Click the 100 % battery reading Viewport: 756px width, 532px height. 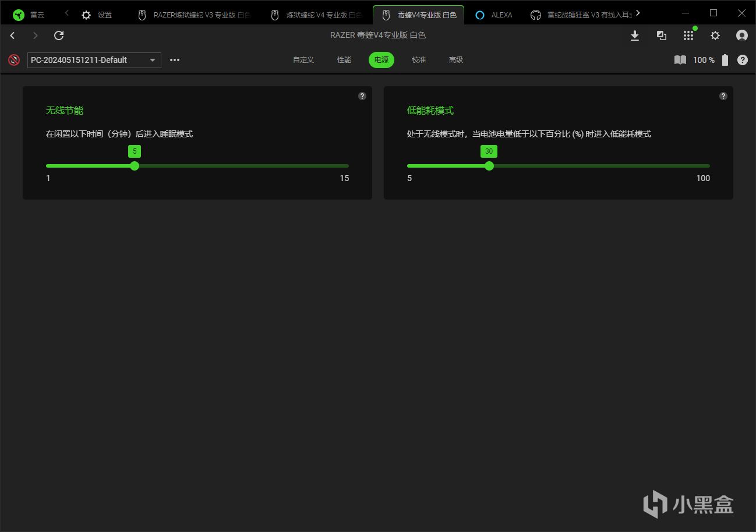point(704,60)
